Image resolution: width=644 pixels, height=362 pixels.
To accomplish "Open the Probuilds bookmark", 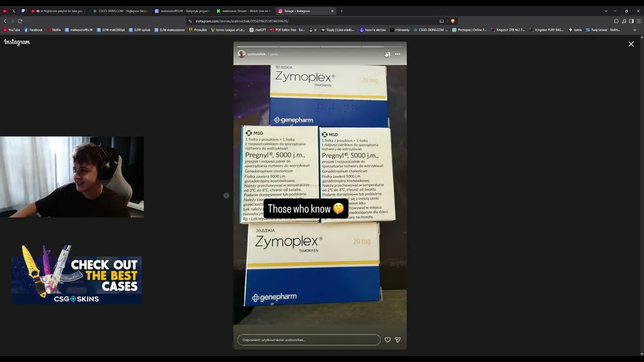I will [x=198, y=30].
